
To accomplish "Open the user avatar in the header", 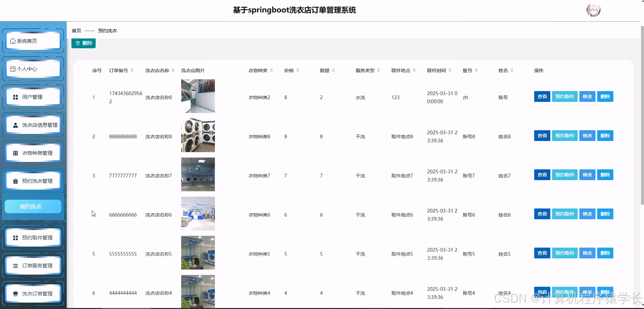I will click(593, 10).
